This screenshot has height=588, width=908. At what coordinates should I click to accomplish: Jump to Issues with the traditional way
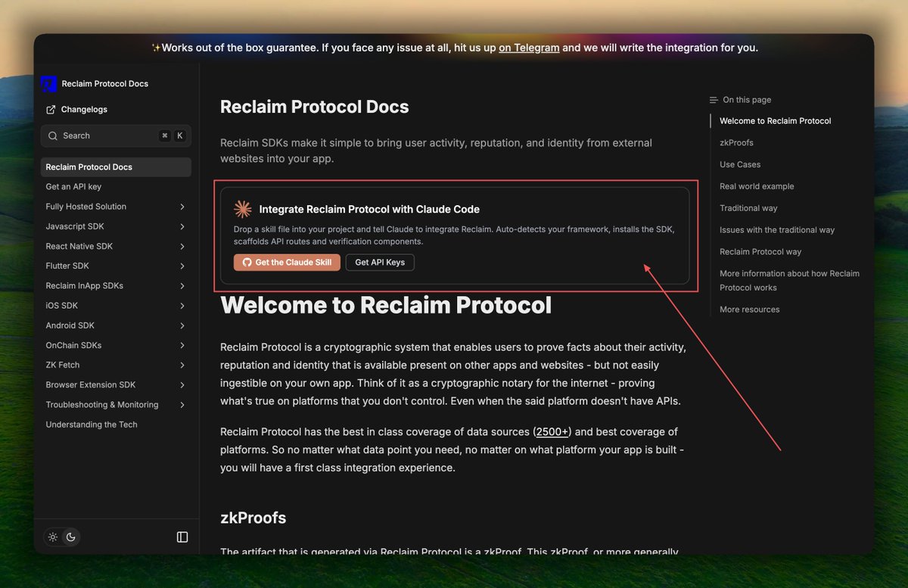point(777,230)
